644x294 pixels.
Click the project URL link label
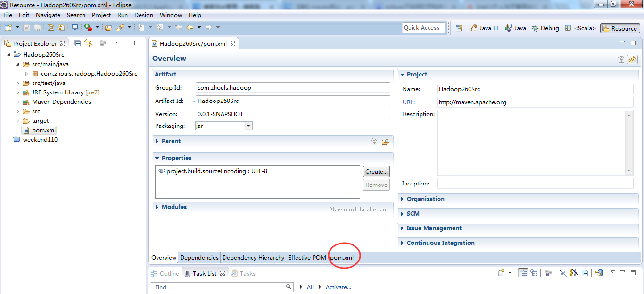point(408,102)
